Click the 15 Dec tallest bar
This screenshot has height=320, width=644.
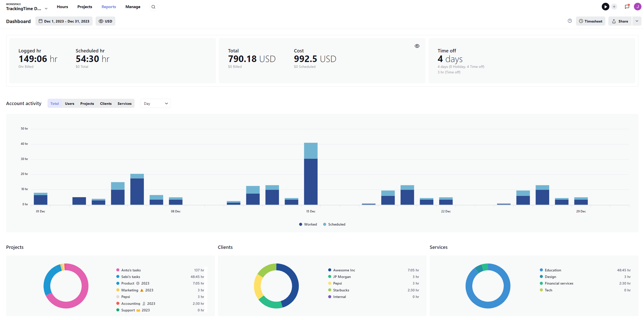(x=311, y=174)
